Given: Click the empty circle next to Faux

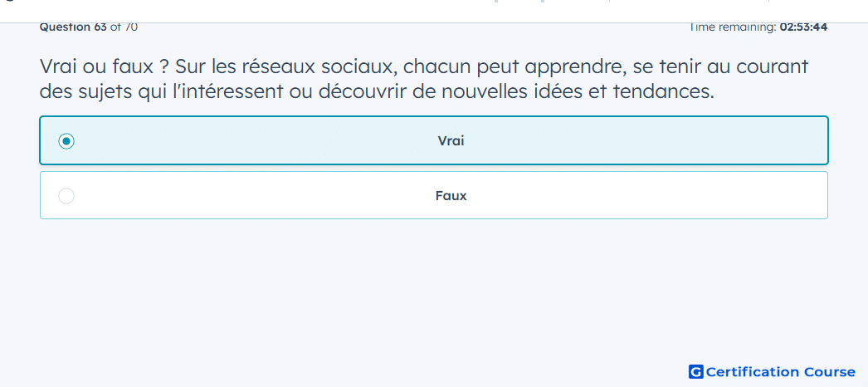Looking at the screenshot, I should click(66, 196).
